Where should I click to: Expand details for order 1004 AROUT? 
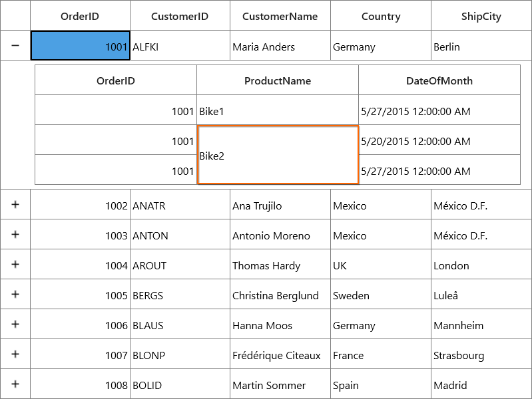(15, 264)
